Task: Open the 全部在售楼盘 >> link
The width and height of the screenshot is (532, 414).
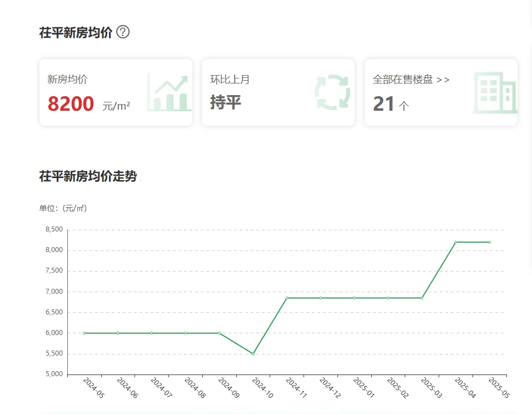Action: tap(411, 80)
